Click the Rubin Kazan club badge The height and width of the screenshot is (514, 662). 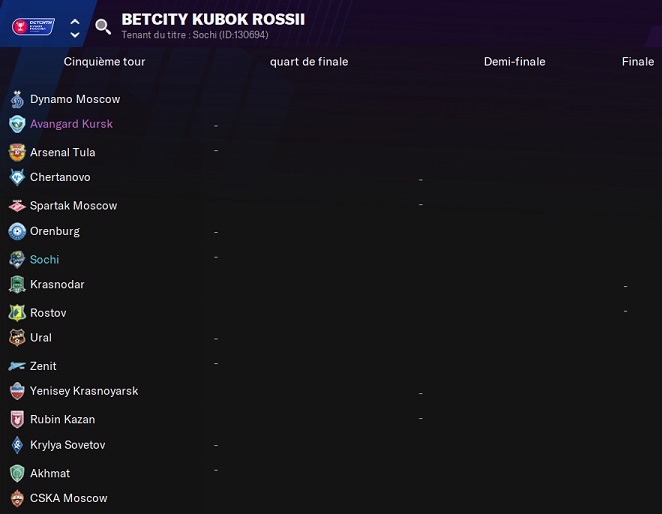tap(17, 419)
